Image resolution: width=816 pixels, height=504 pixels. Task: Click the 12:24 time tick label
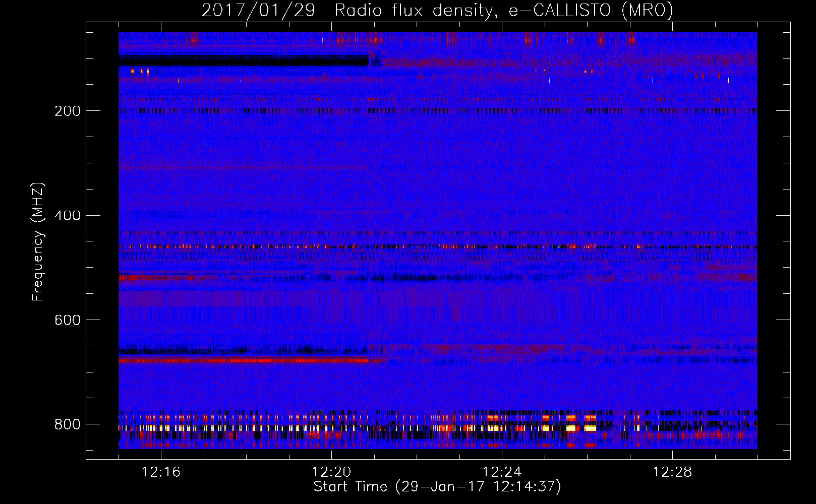[x=502, y=472]
